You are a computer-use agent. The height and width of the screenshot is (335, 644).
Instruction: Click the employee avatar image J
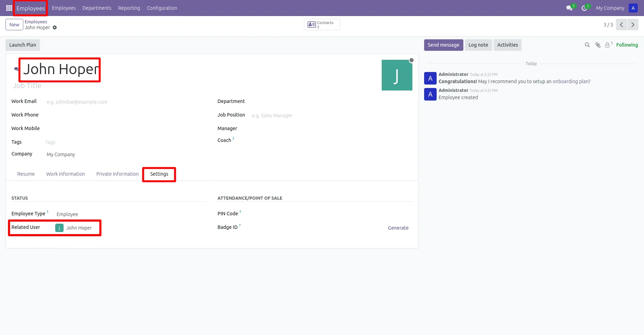click(397, 75)
